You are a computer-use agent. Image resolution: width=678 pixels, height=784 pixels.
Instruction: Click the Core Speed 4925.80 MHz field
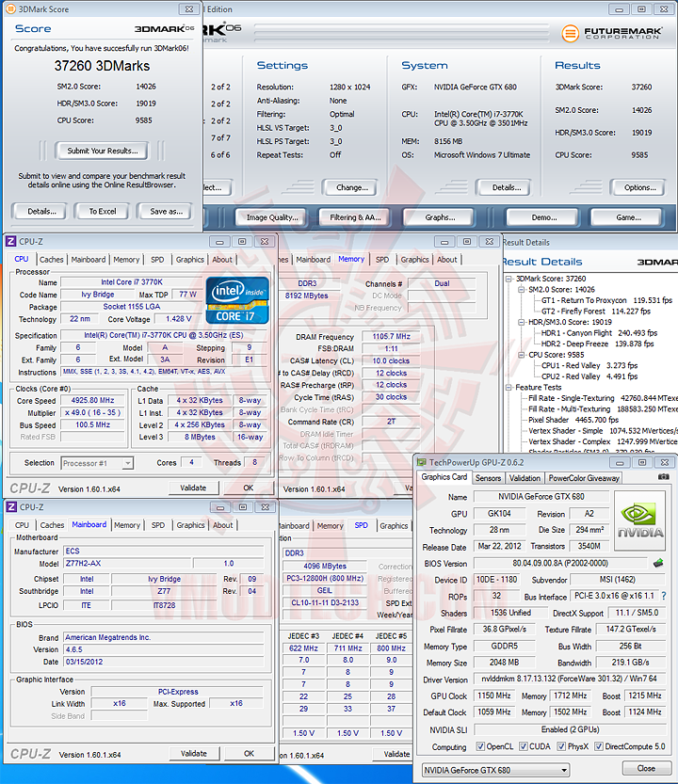[92, 401]
